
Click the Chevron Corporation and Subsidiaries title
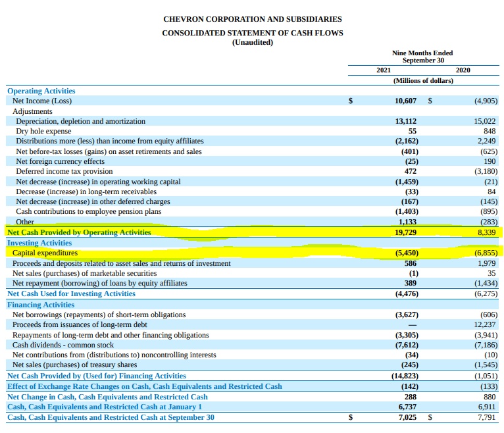click(252, 20)
